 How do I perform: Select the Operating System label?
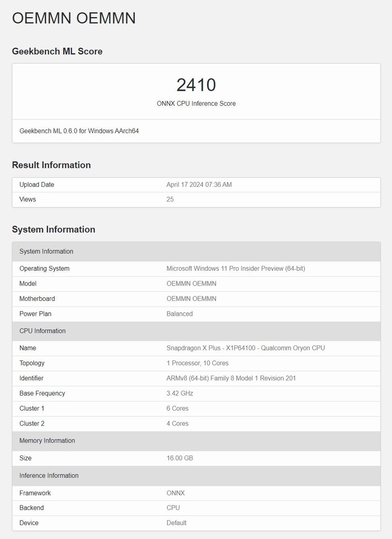tap(44, 269)
